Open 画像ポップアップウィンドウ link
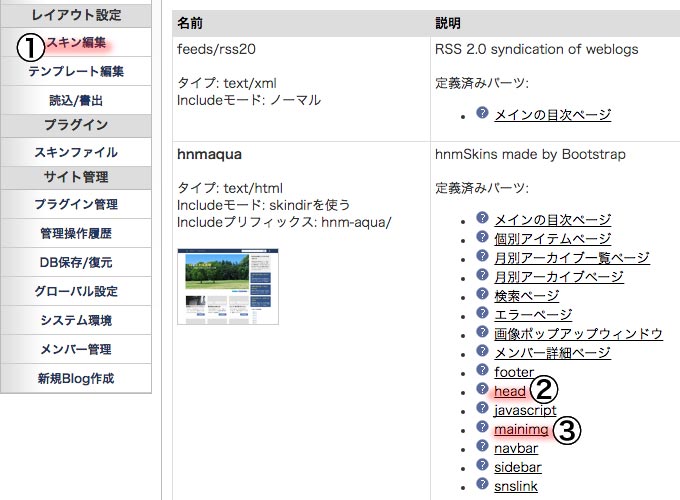The height and width of the screenshot is (500, 680). 578,333
